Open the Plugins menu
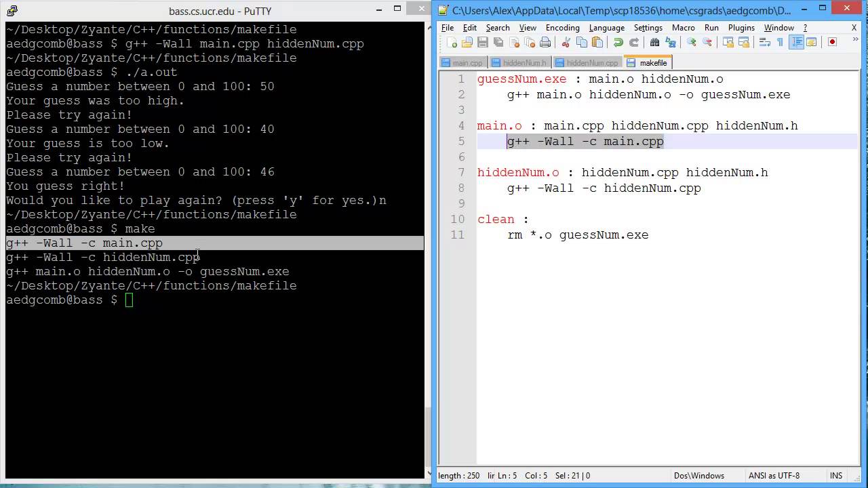The height and width of the screenshot is (488, 868). [x=741, y=28]
